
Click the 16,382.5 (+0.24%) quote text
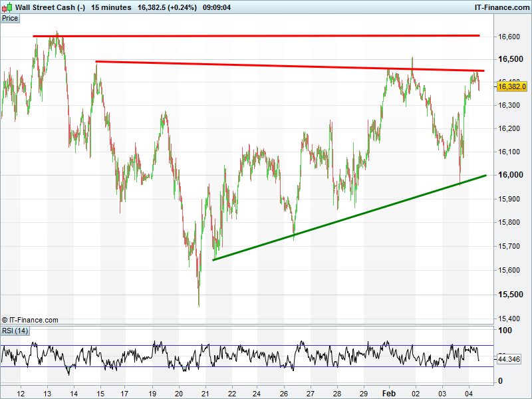point(168,7)
